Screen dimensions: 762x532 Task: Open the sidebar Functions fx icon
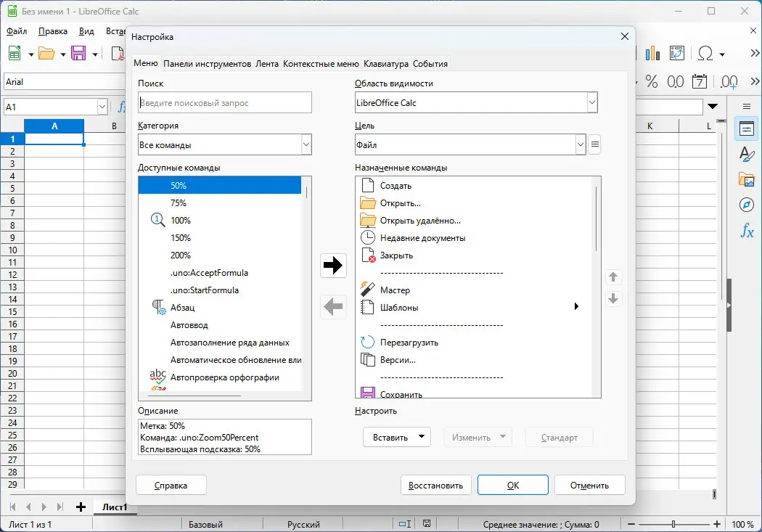pos(747,230)
